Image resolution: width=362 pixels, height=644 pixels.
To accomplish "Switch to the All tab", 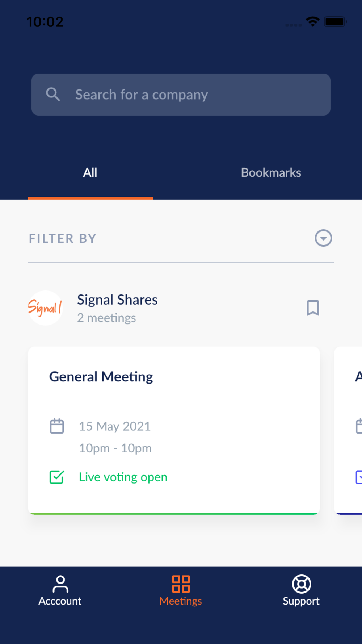I will tap(90, 173).
